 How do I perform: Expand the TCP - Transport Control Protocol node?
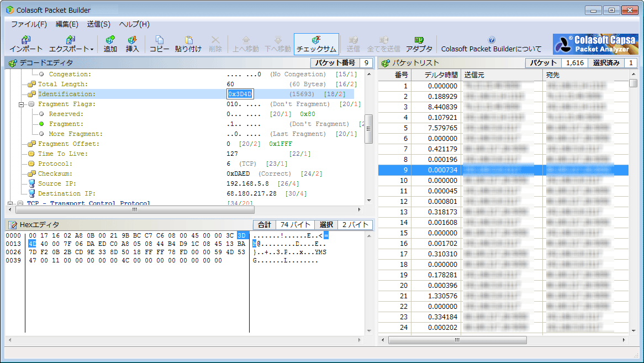[10, 203]
